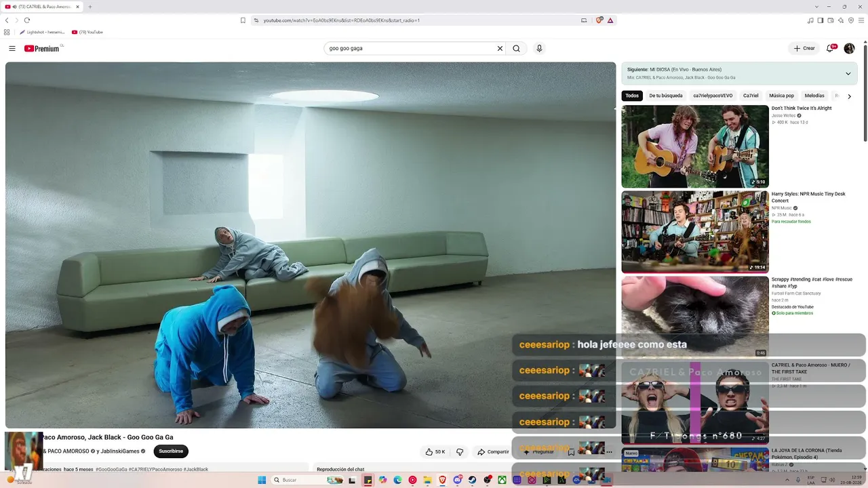
Task: Open the tab list dropdown arrow
Action: [816, 7]
